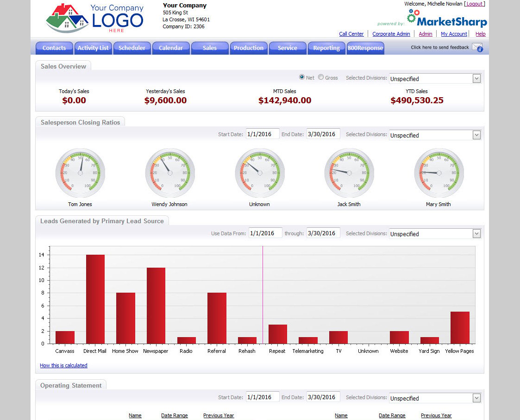This screenshot has width=520, height=420.
Task: Click Wendy Johnson closing ratio gauge
Action: point(170,173)
